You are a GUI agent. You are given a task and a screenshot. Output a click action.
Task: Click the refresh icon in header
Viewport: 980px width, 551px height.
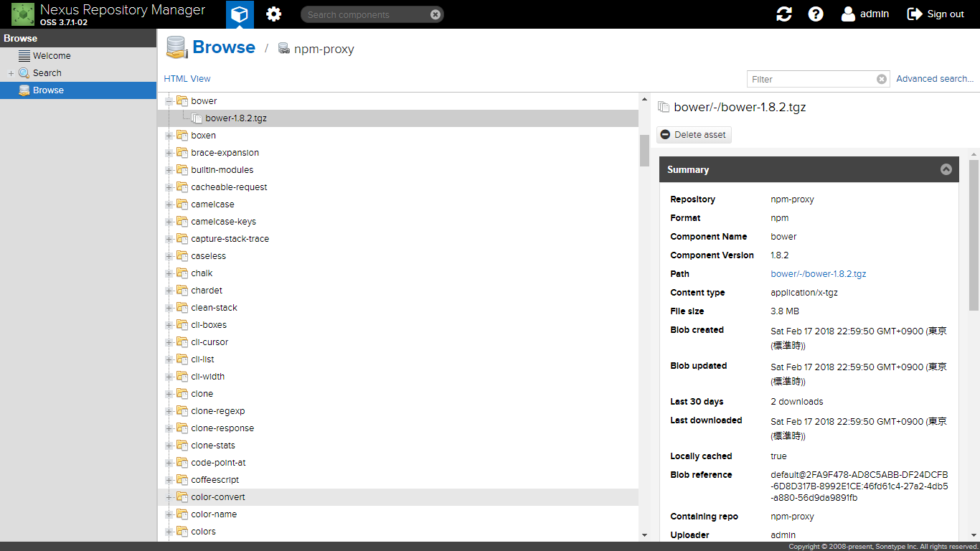pos(784,14)
